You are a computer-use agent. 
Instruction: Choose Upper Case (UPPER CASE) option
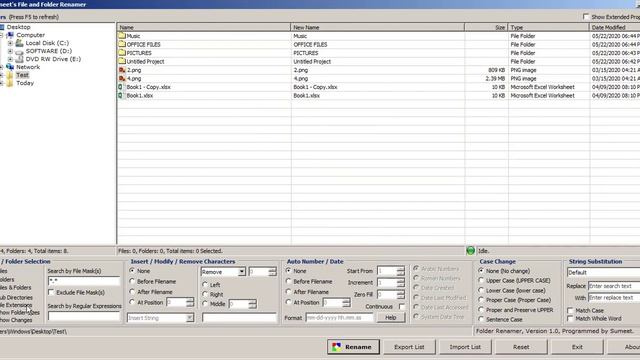(x=481, y=280)
